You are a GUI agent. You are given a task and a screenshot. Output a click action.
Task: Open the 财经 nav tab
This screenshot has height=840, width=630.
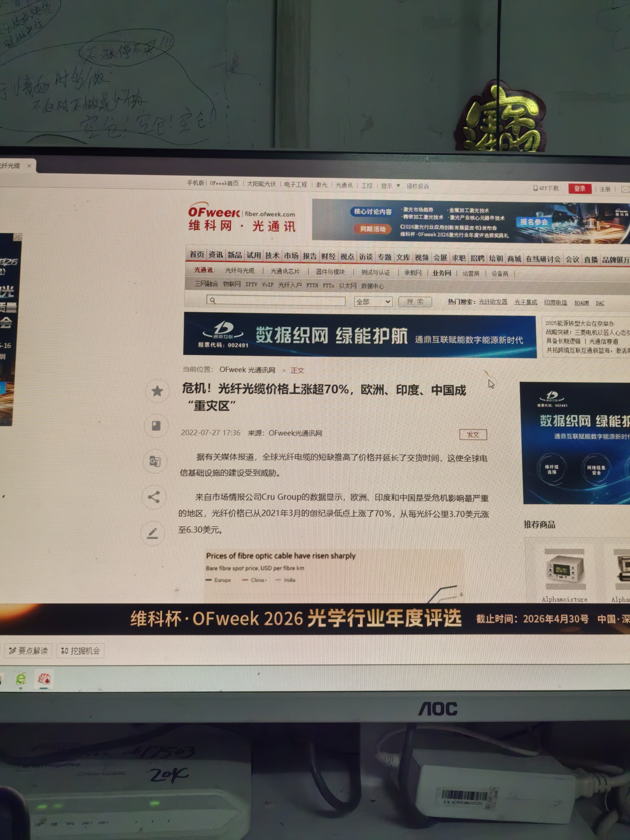coord(329,256)
